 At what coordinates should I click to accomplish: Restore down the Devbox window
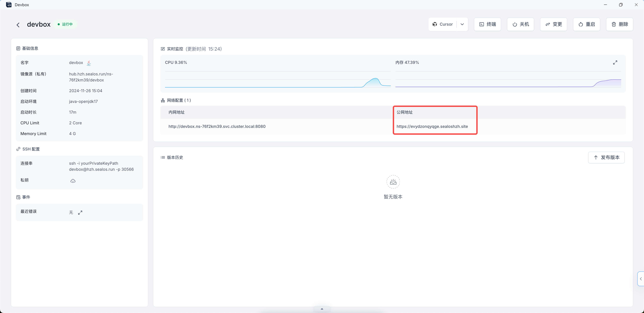[621, 5]
